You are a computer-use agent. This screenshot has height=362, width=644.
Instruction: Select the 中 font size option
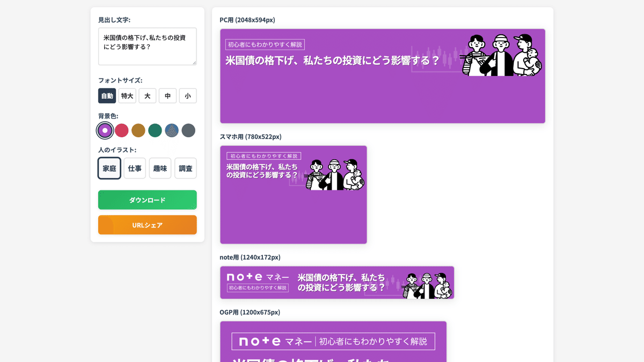point(167,95)
